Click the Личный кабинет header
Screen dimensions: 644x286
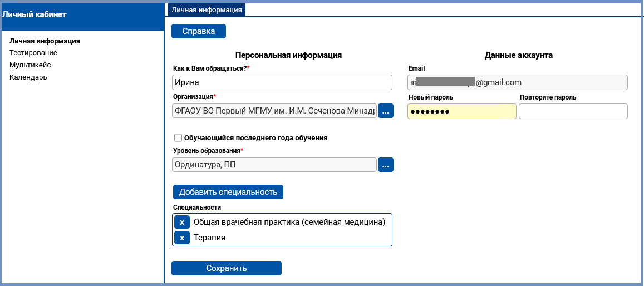pyautogui.click(x=35, y=14)
